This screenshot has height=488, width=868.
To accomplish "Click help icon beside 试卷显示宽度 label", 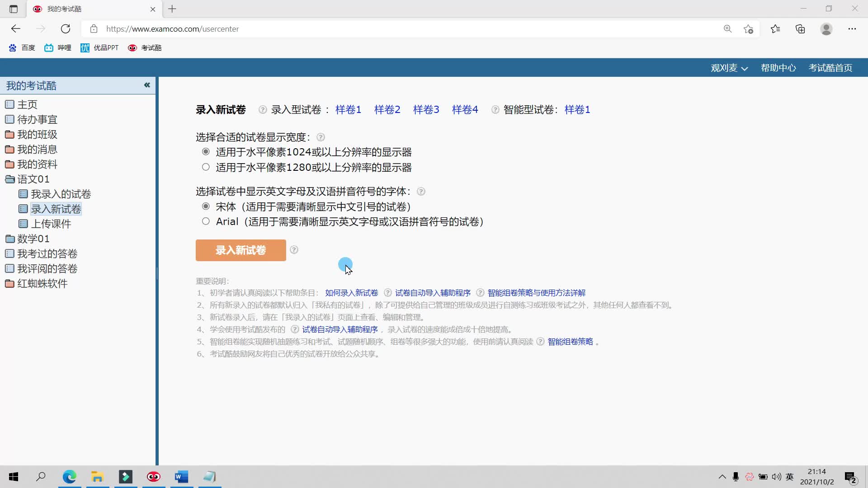I will 321,137.
